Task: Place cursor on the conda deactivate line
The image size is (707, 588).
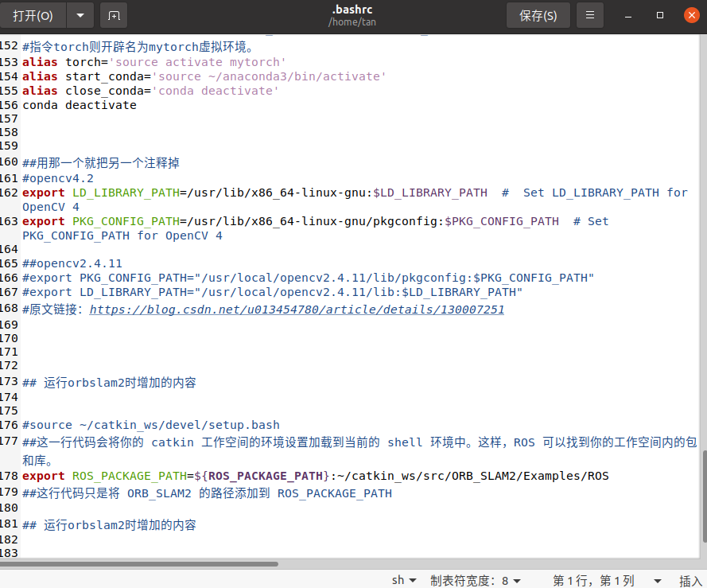Action: 80,104
